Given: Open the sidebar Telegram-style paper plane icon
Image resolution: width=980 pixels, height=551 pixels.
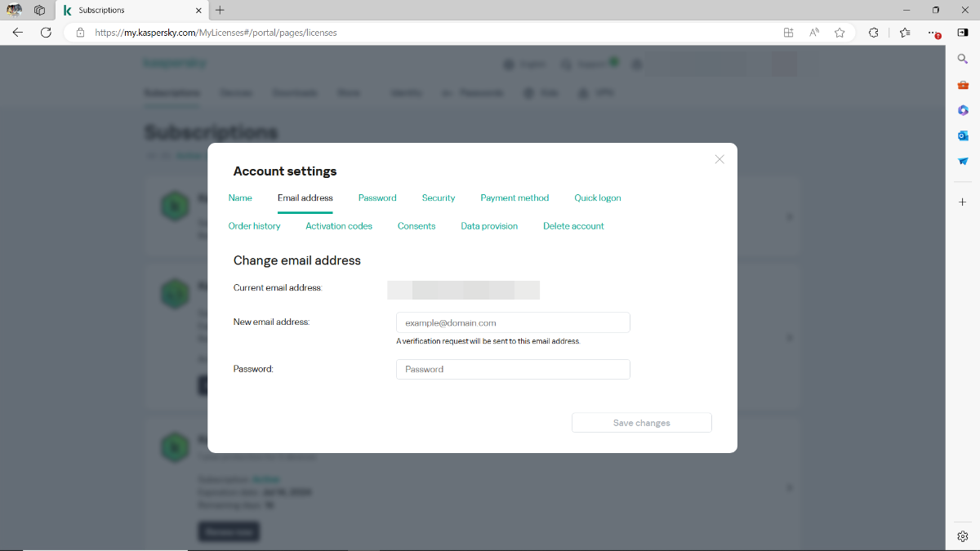Looking at the screenshot, I should pos(963,161).
